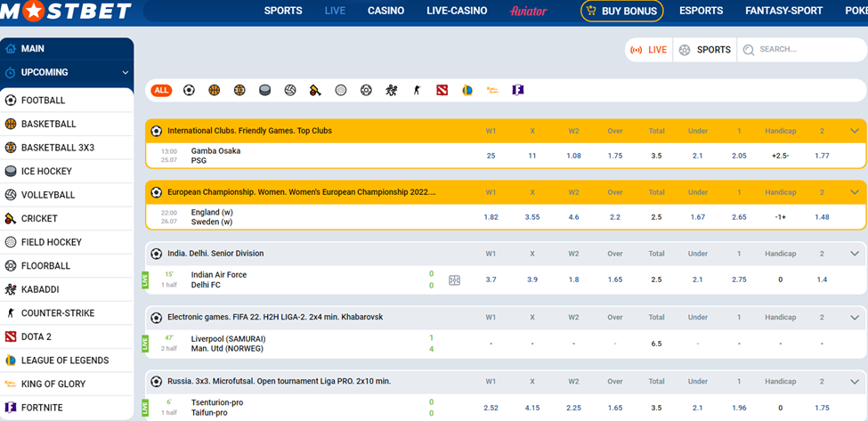Select draw odds 3.55 for England vs Sweden
Screen dimensions: 868x421
(532, 217)
